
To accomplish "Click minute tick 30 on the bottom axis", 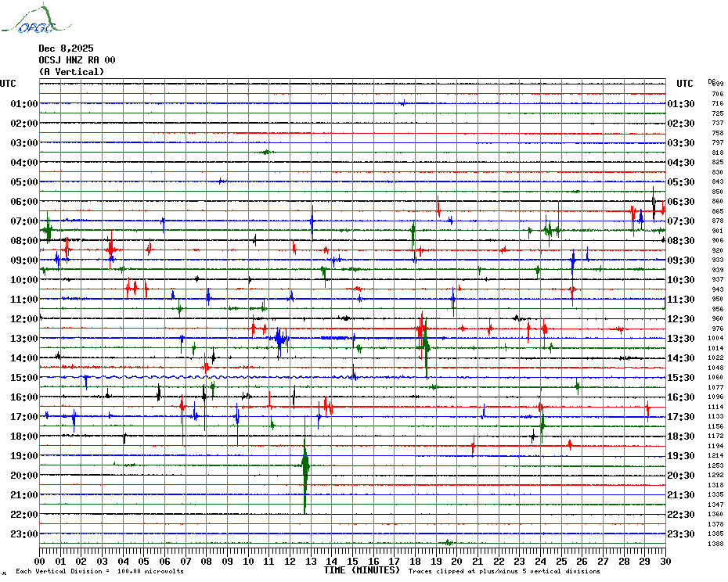I will coord(665,561).
